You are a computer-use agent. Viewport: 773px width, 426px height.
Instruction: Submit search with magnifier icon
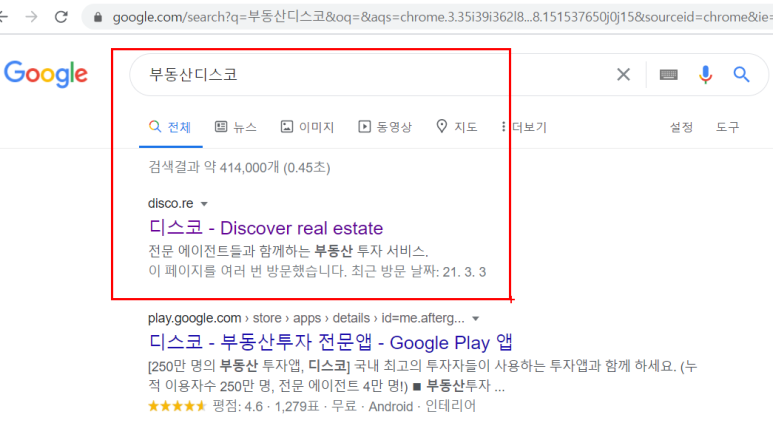tap(741, 74)
